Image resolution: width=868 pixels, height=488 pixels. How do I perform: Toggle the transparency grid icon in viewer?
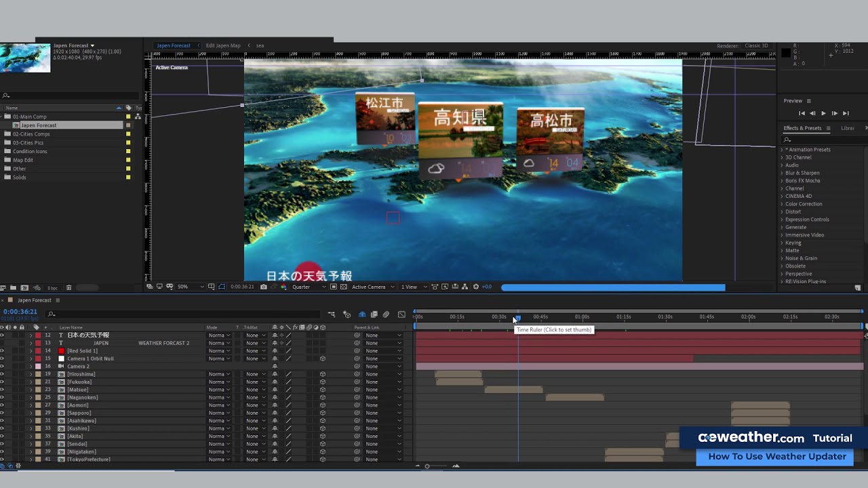click(344, 287)
